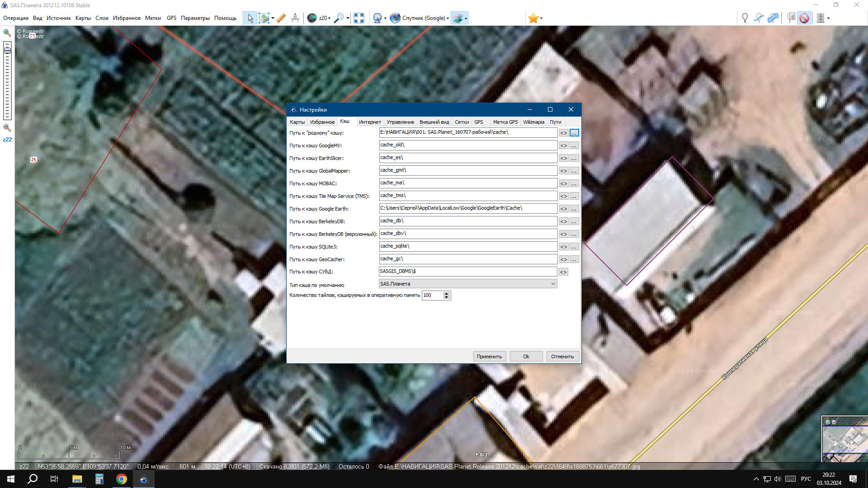868x488 pixels.
Task: Click the vertical zoom slider on left
Action: (7, 81)
